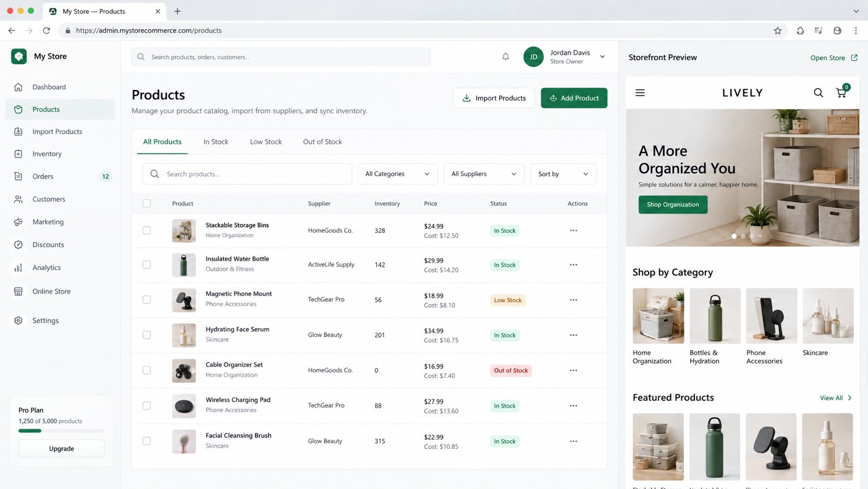Select the Out of Stock tab

322,141
